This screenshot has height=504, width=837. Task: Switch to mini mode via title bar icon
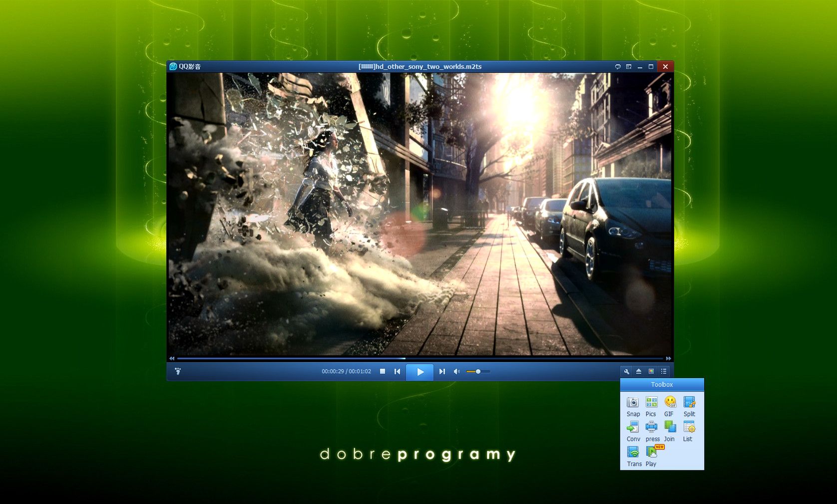629,66
